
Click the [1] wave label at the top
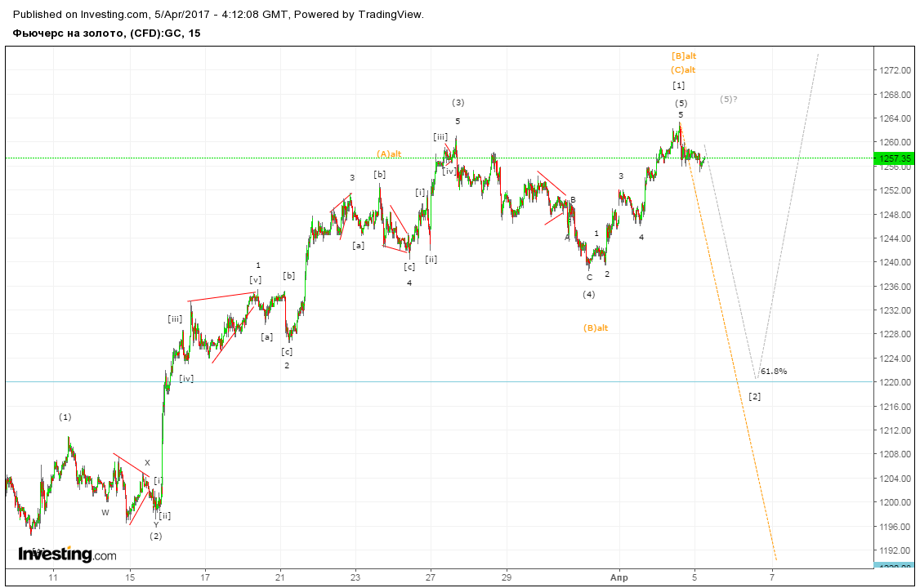click(679, 87)
